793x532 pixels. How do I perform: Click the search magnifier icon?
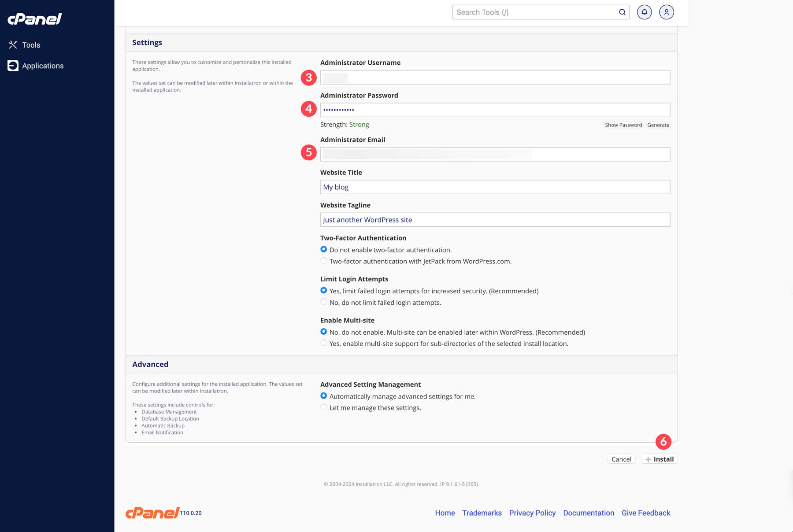(622, 12)
